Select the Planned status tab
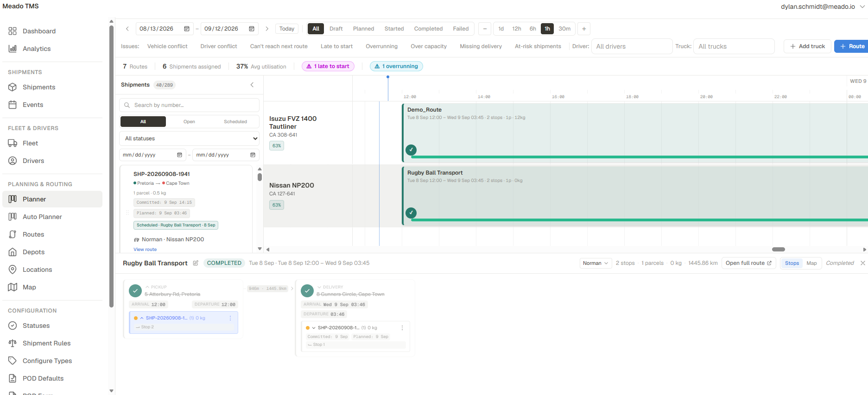868x395 pixels. pyautogui.click(x=363, y=29)
